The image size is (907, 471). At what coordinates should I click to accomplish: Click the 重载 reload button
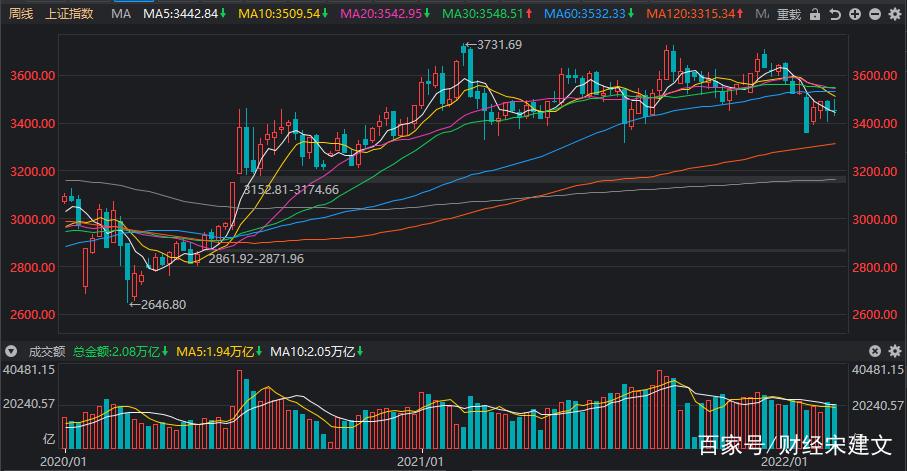(x=789, y=15)
